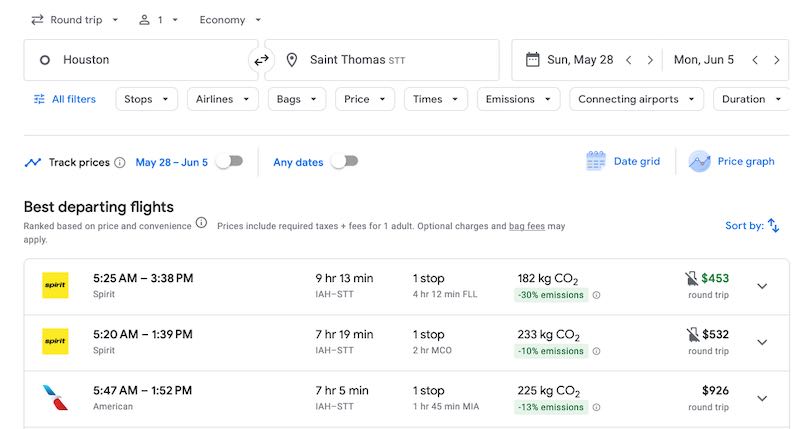
Task: Follow the bag fees link
Action: (526, 227)
